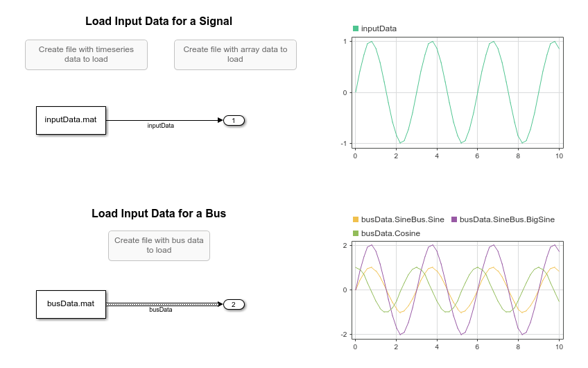Click the 'Load Input Data for a Bus' title
The width and height of the screenshot is (588, 368).
coord(159,213)
